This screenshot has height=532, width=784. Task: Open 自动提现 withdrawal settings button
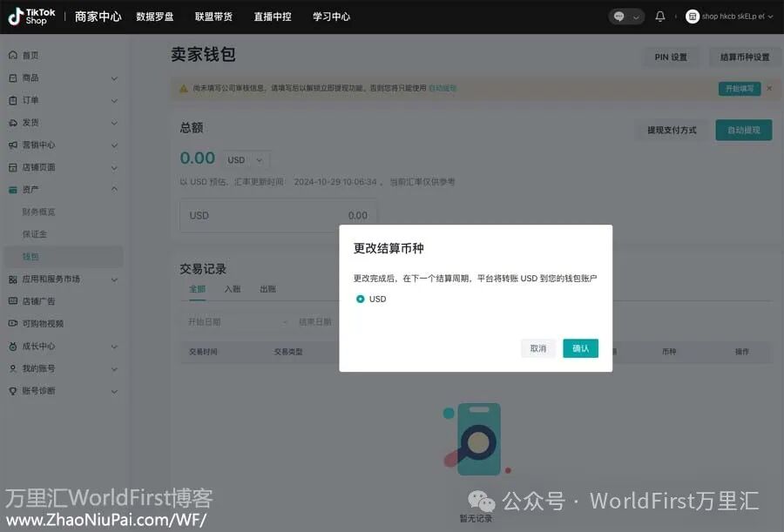click(743, 129)
